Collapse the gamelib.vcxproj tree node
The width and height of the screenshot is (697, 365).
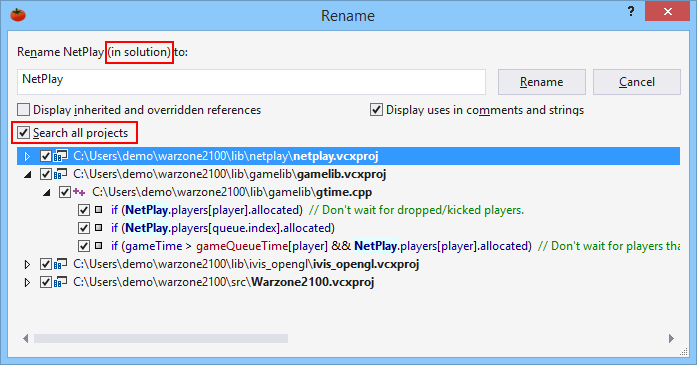[28, 175]
